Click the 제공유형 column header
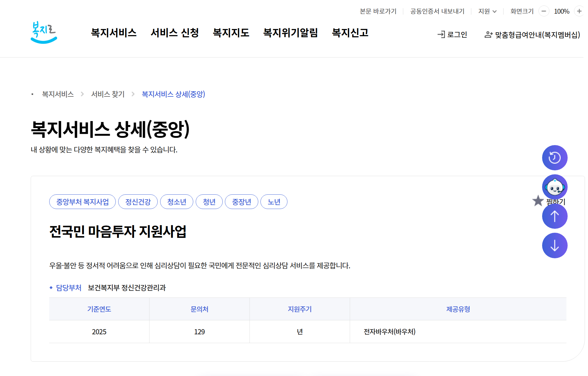588x376 pixels. 458,309
